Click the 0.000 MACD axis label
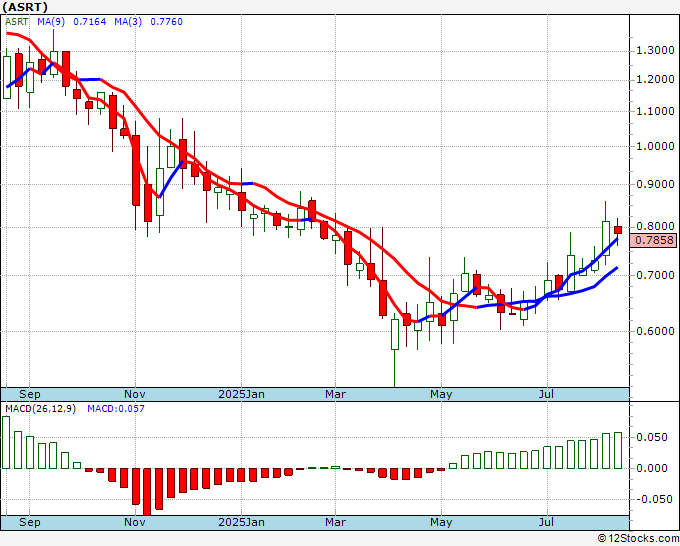 tap(651, 468)
